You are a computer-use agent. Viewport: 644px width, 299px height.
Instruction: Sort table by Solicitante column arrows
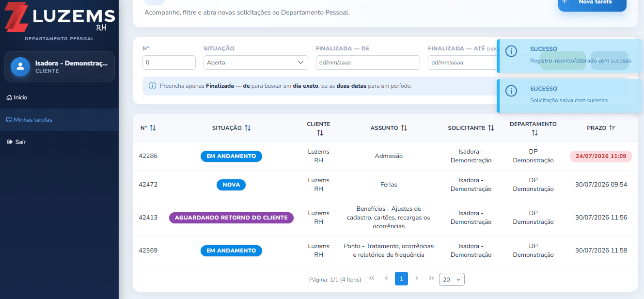coord(491,128)
